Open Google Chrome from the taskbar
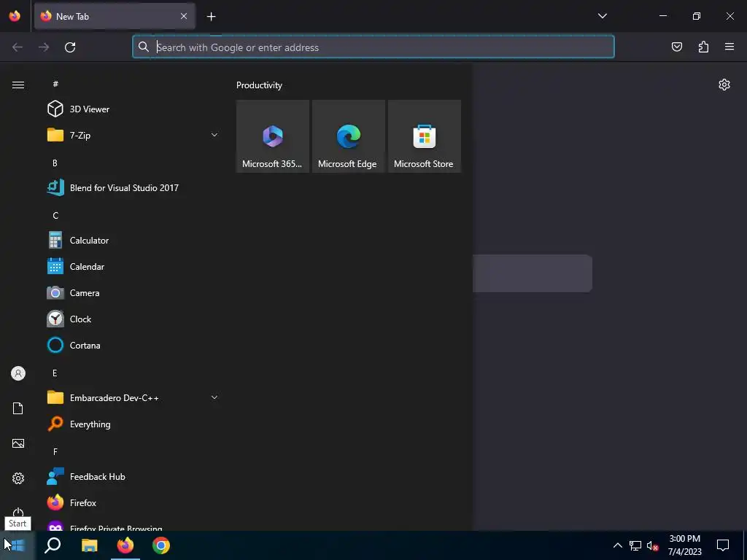747x560 pixels. point(161,545)
